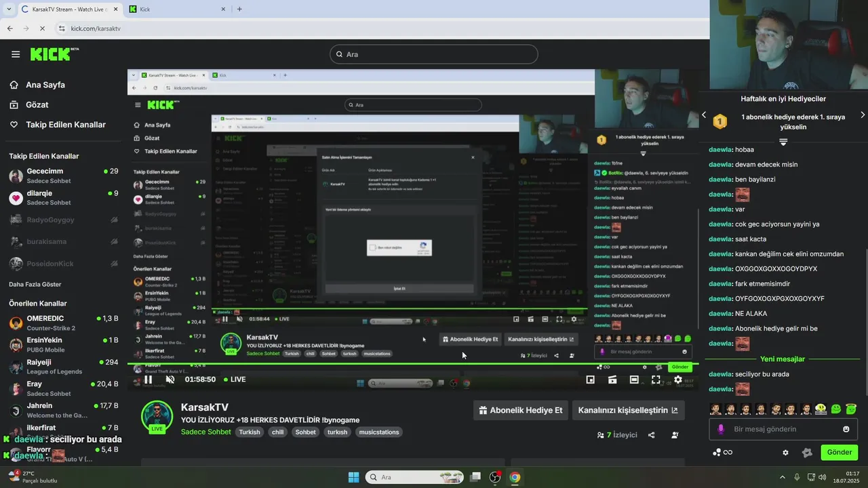Click yellow smiley DJ emote
This screenshot has width=868, height=488.
coord(821,409)
